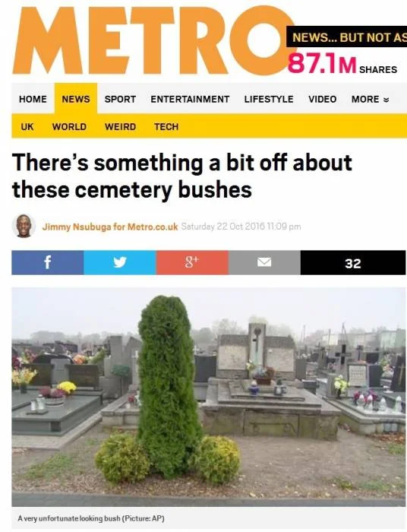407x532 pixels.
Task: Share article via email envelope icon
Action: (x=264, y=262)
